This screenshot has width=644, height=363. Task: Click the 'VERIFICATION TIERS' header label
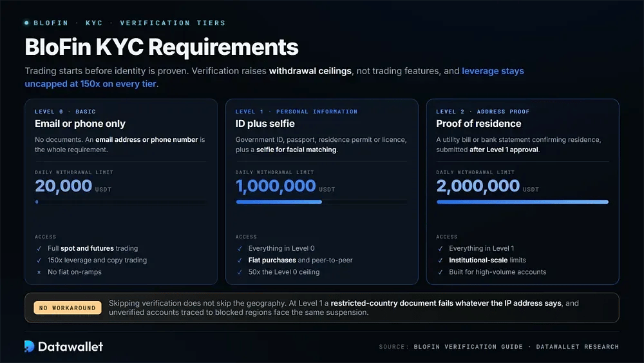pyautogui.click(x=173, y=23)
